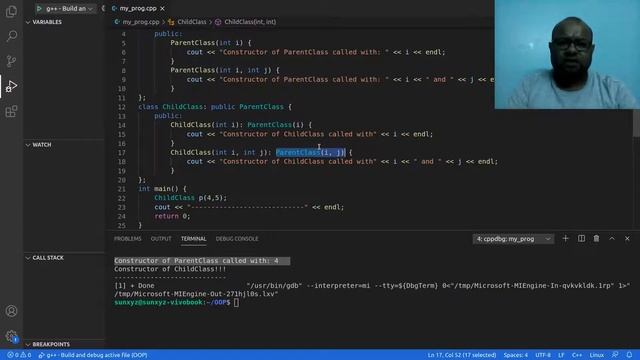The image size is (640, 360).
Task: Select the g++ launch configuration dropdown
Action: click(69, 8)
